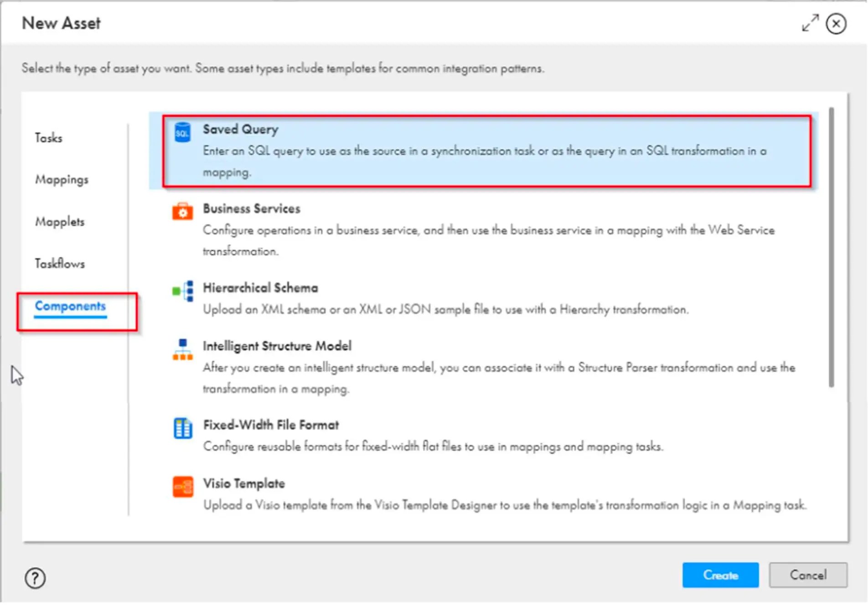Click the Business Services briefcase icon
The height and width of the screenshot is (605, 868).
182,212
